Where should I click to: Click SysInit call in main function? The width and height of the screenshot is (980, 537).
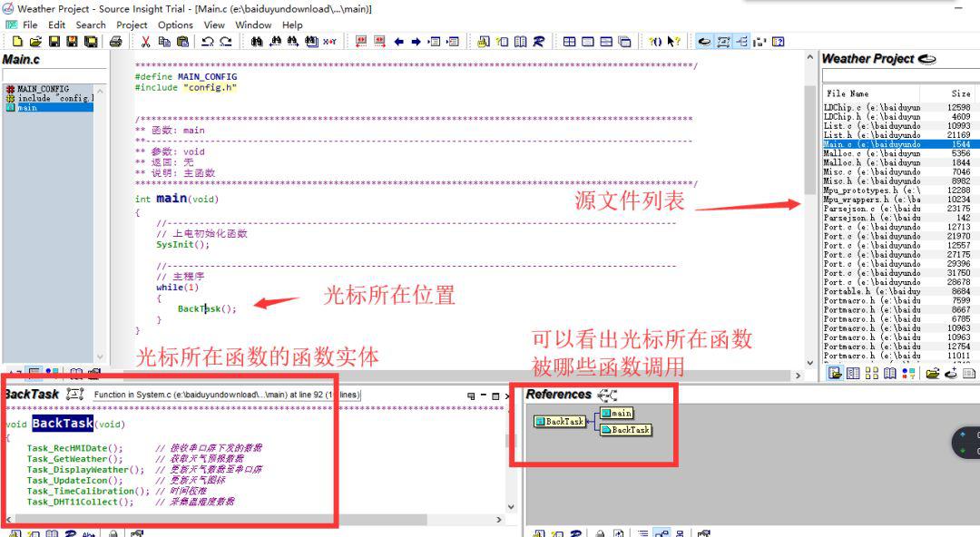coord(182,244)
